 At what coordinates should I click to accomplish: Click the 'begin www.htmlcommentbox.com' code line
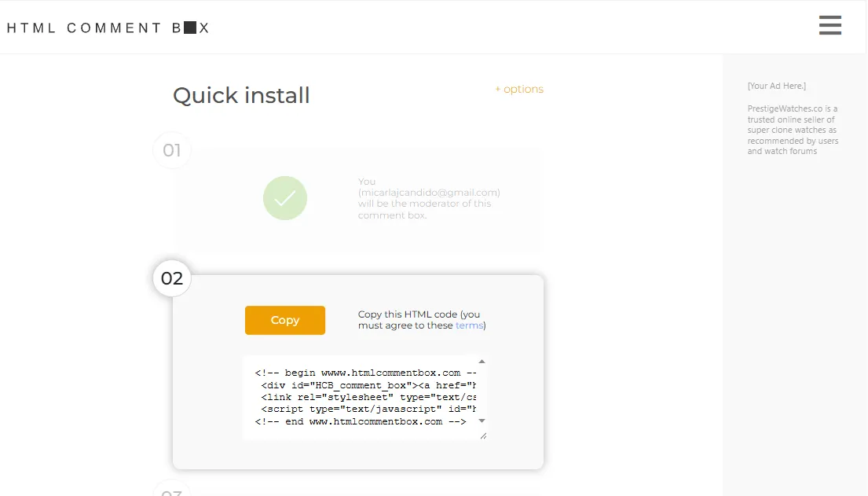click(x=365, y=373)
